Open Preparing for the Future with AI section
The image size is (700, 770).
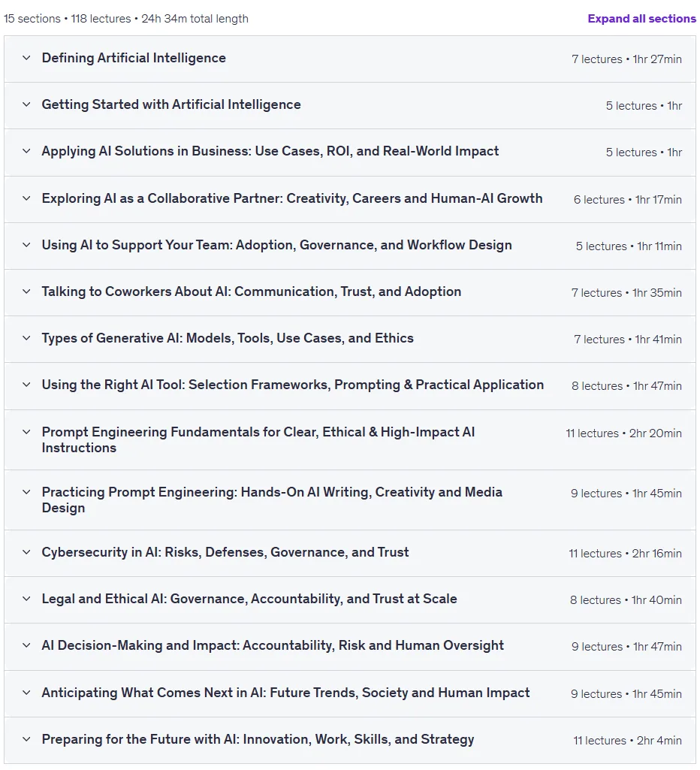pos(258,739)
